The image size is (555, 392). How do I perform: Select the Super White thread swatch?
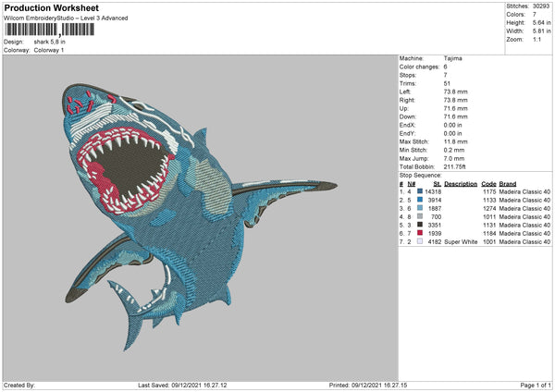point(419,240)
